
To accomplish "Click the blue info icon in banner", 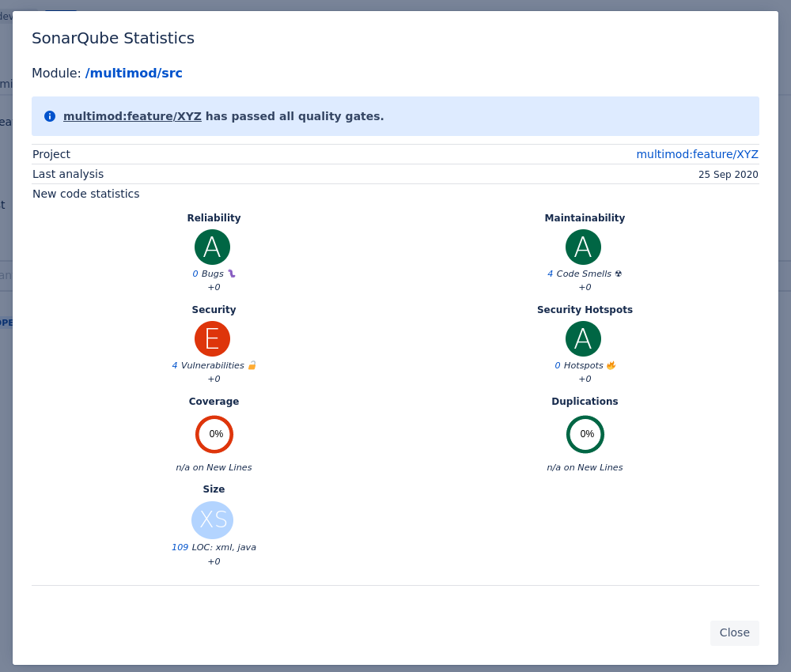I will 50,116.
